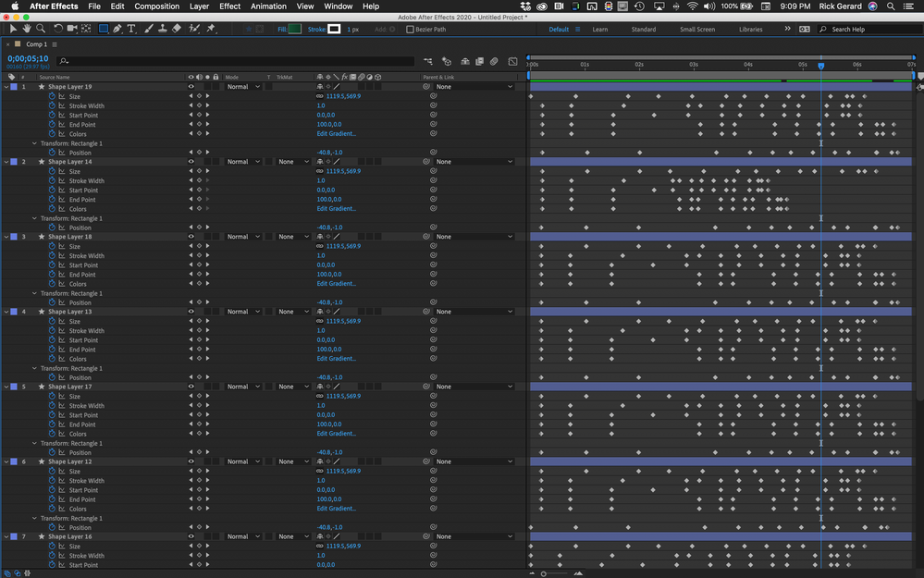Hide Shape Layer 12 with its eye icon
This screenshot has height=578, width=924.
191,461
